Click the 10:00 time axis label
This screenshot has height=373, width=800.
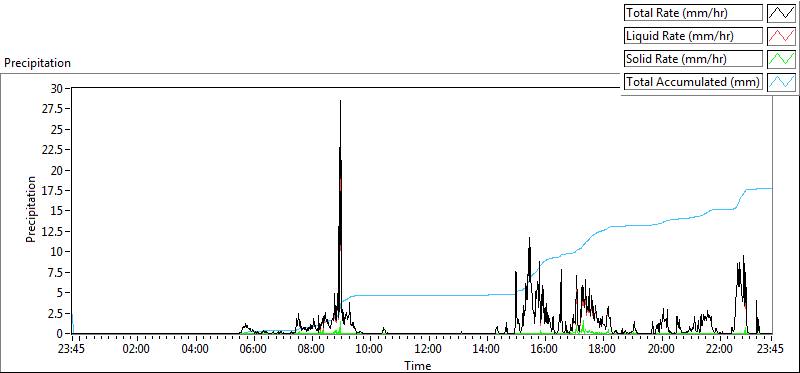[370, 350]
